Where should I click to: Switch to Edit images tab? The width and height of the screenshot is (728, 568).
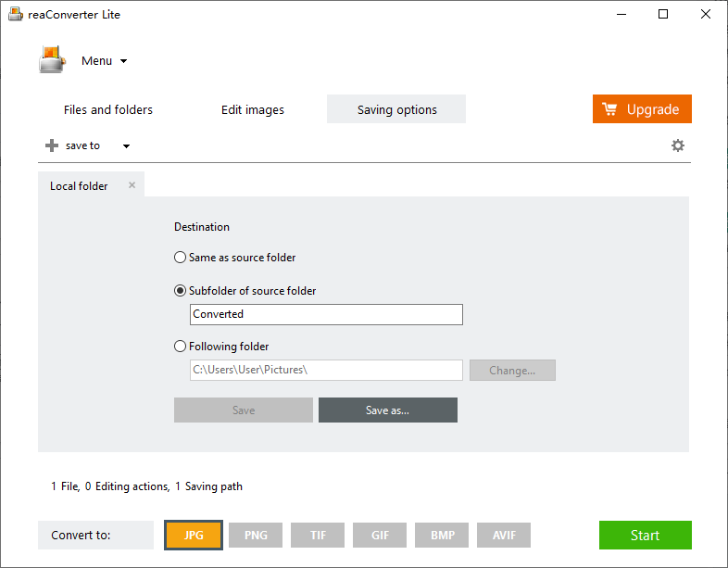[x=253, y=109]
